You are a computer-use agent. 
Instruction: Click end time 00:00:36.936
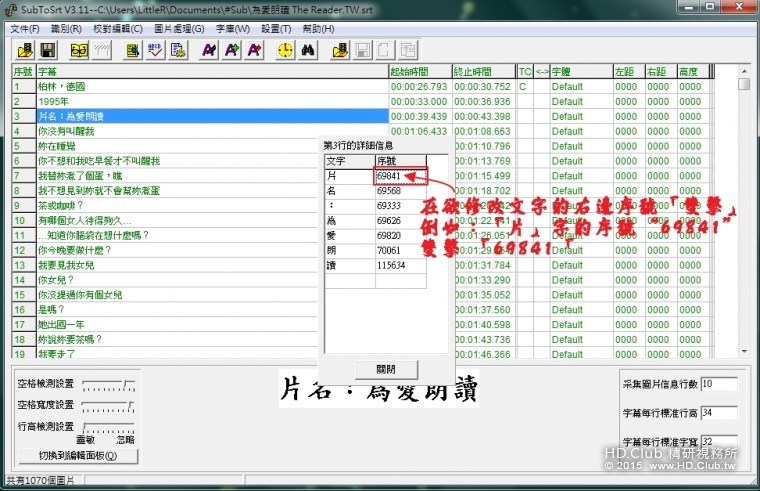482,102
